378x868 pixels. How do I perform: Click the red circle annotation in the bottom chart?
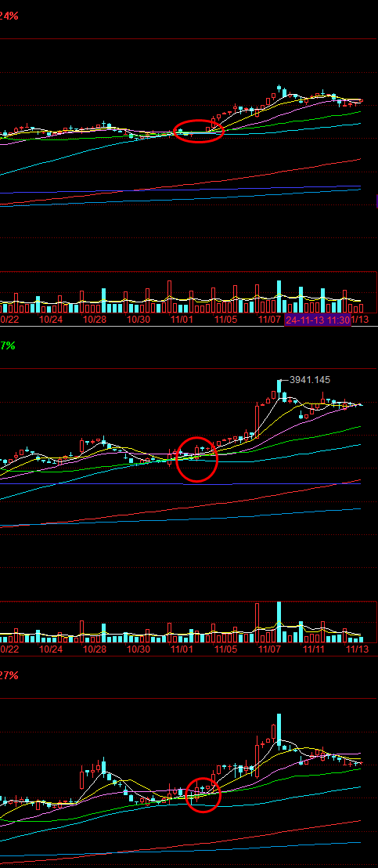[x=203, y=794]
